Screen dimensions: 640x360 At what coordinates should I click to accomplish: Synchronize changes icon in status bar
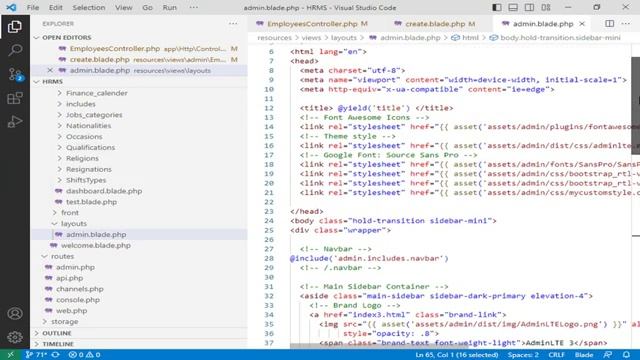[56, 355]
